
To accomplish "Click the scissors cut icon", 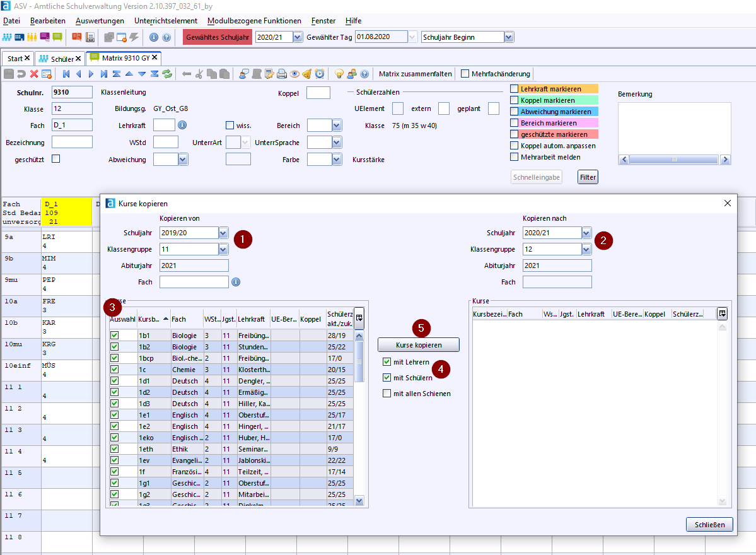I will (x=199, y=74).
